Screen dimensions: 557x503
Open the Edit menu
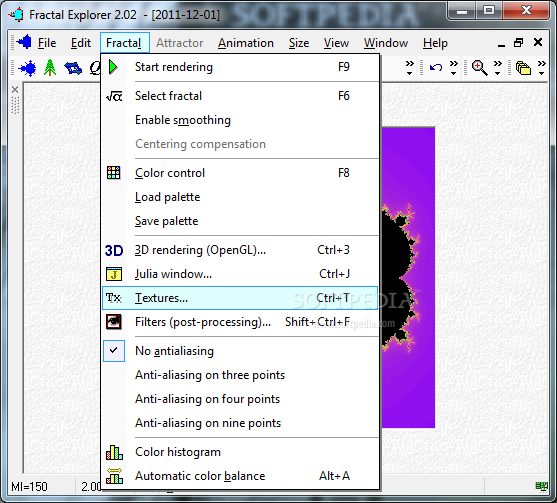coord(81,43)
